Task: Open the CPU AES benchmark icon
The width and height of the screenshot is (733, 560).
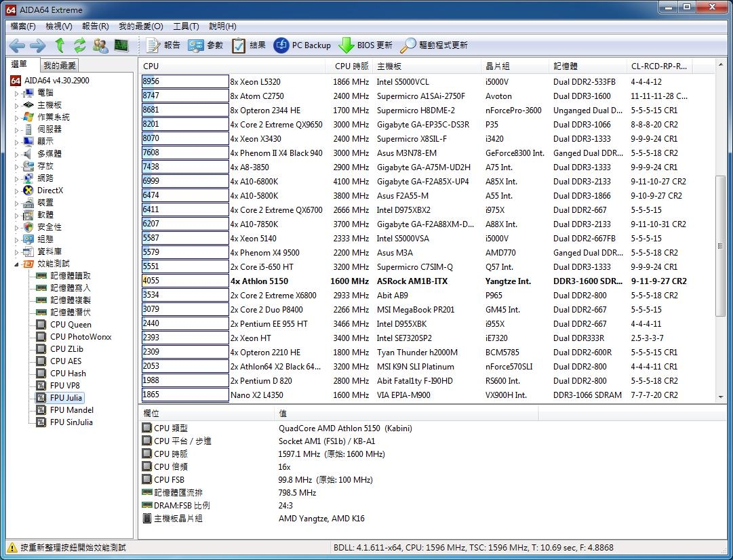Action: coord(41,361)
